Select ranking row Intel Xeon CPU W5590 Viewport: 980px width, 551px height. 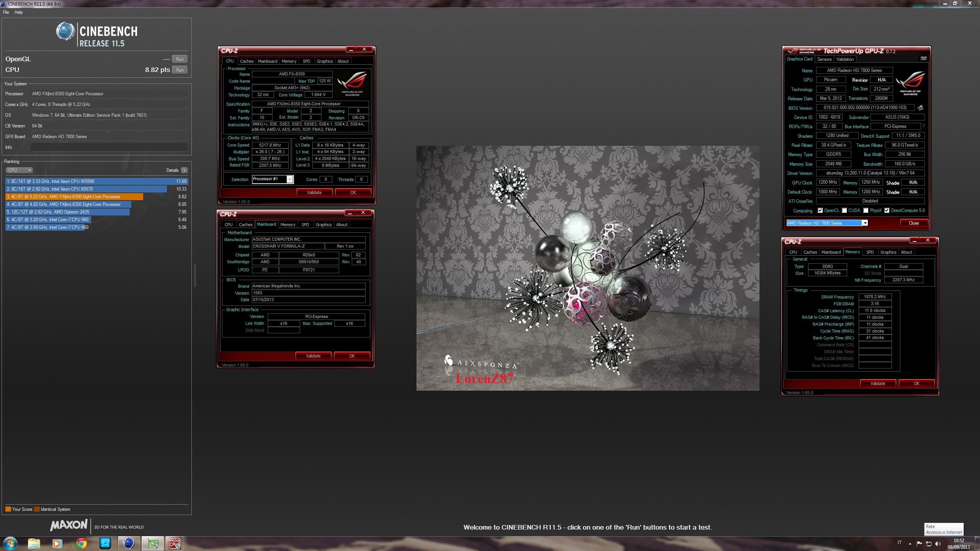coord(96,181)
